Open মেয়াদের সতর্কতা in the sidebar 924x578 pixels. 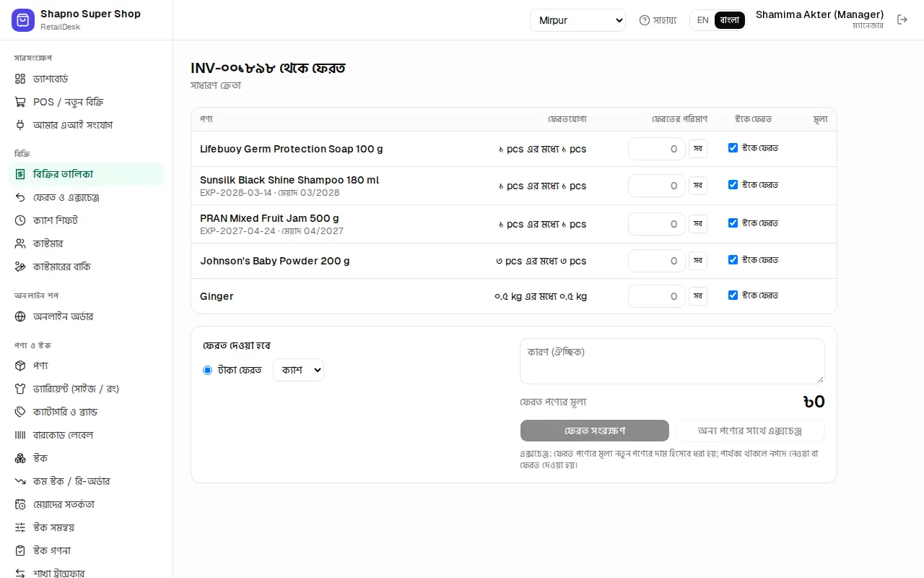click(87, 504)
